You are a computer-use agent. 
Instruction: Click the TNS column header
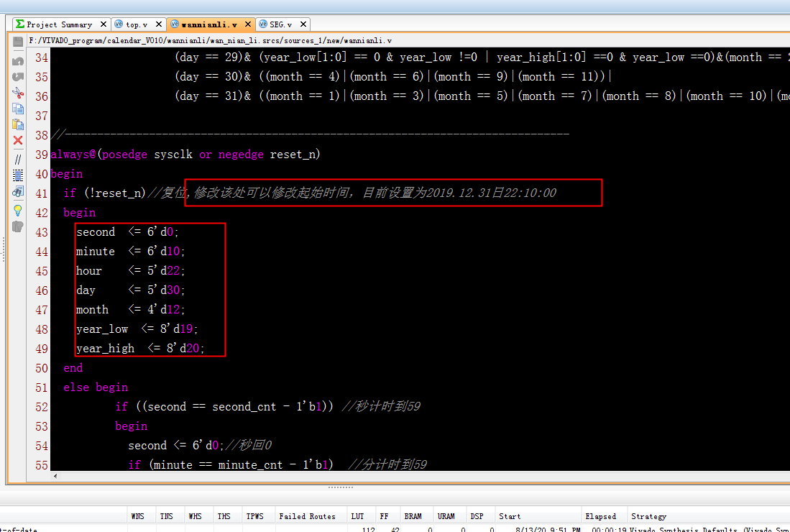[166, 516]
